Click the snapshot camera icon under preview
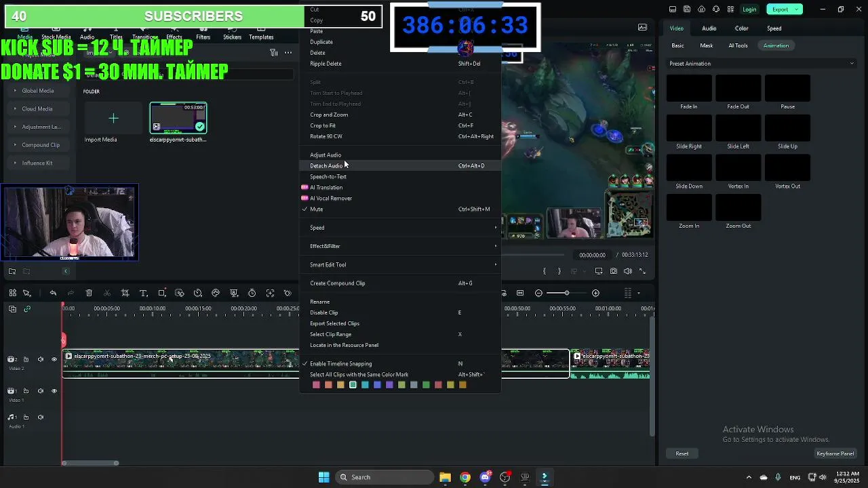 point(614,271)
